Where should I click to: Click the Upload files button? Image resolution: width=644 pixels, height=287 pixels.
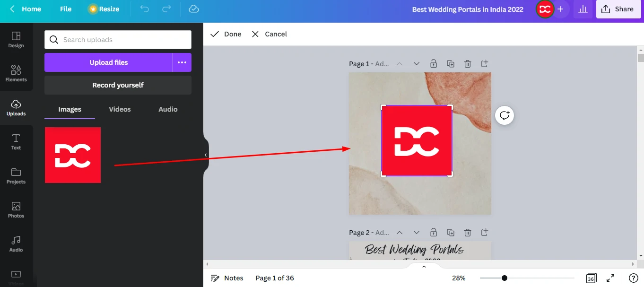(109, 62)
